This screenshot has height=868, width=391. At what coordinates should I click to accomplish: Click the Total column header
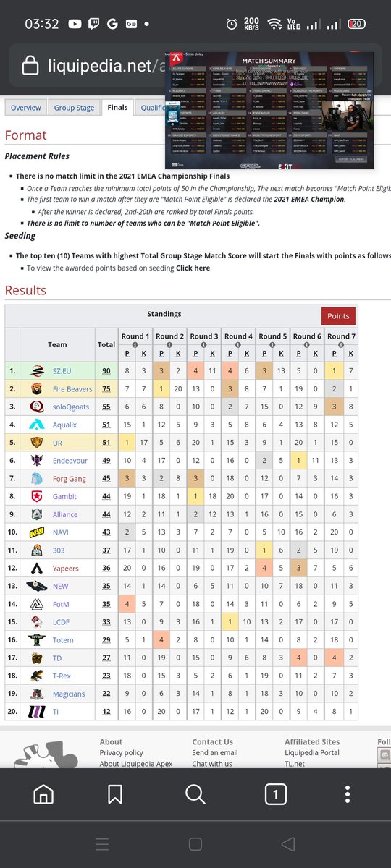(106, 344)
